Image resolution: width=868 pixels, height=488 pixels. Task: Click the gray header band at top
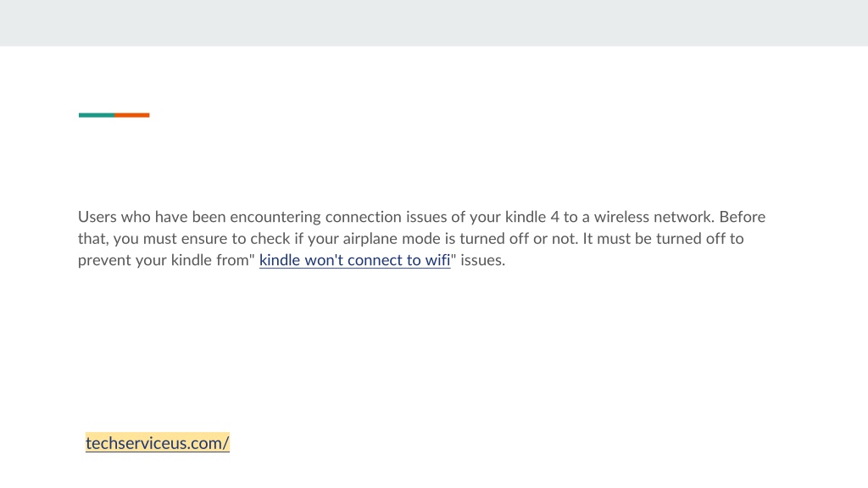pos(434,23)
